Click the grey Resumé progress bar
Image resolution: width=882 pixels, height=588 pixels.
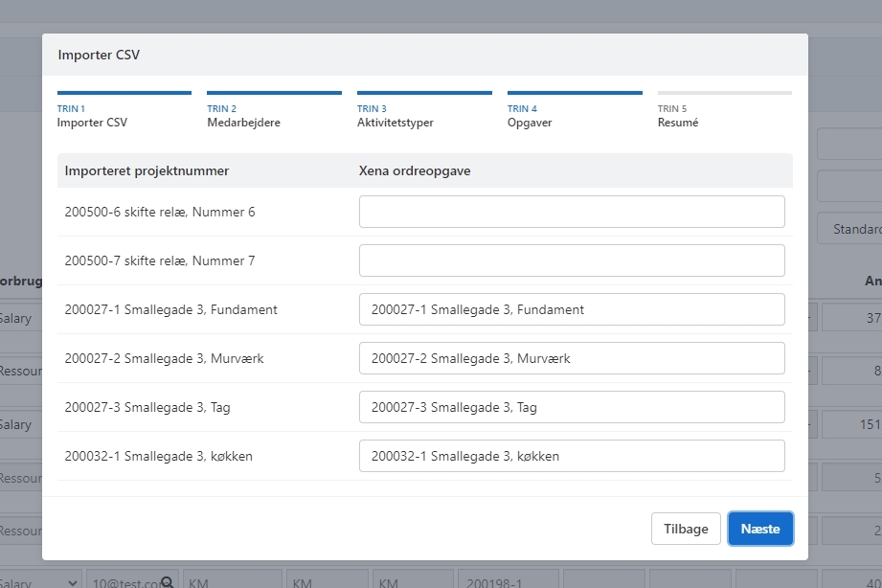pos(724,93)
